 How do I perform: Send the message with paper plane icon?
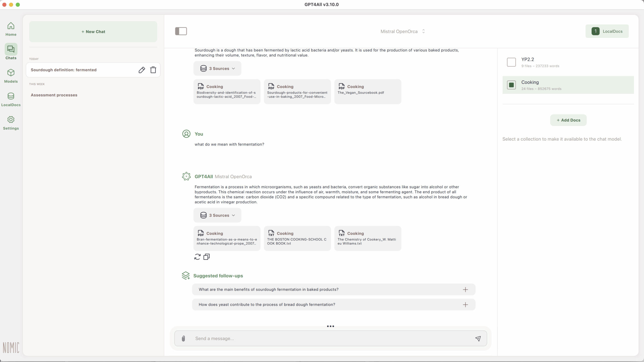[478, 338]
